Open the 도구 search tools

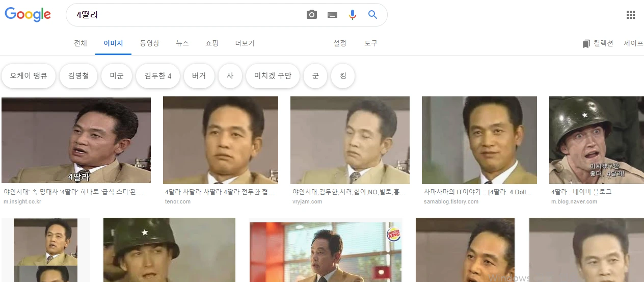click(371, 43)
